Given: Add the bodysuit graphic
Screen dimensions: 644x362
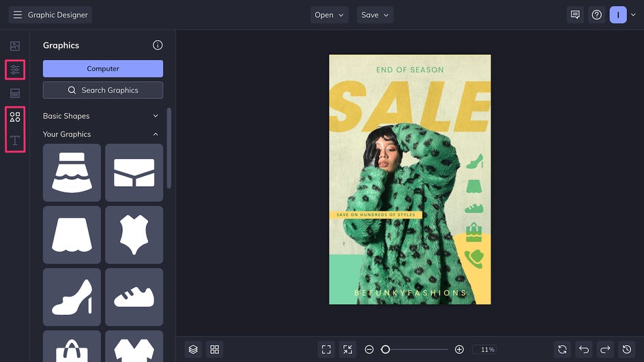Looking at the screenshot, I should point(134,235).
